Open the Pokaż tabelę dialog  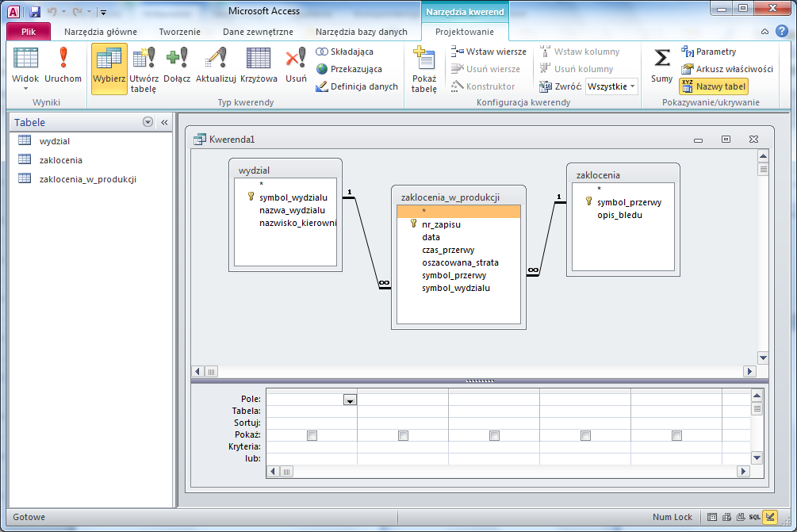[x=424, y=70]
